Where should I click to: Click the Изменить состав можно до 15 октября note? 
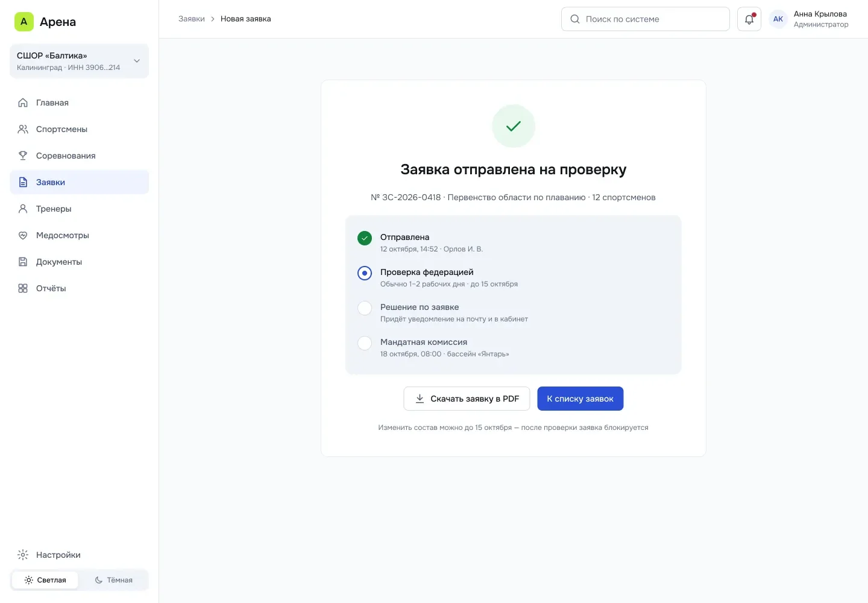(x=514, y=428)
